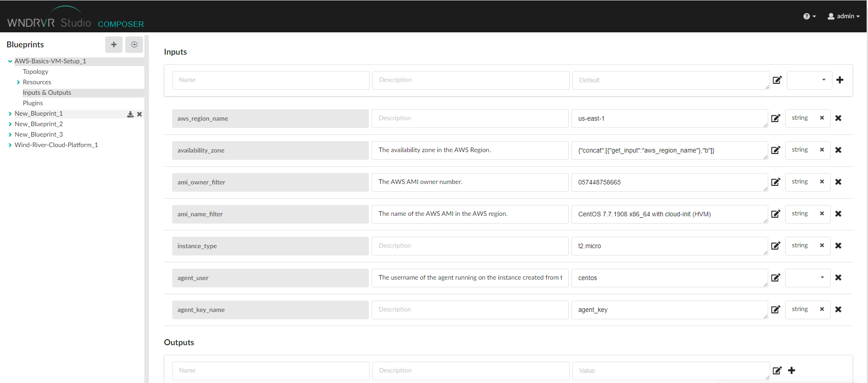Click the us-east-1 default value field

pos(670,118)
